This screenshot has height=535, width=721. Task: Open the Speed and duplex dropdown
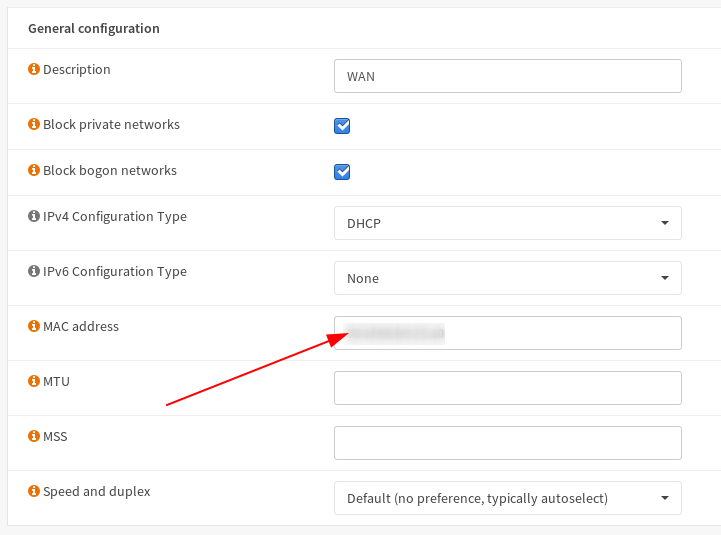point(507,498)
